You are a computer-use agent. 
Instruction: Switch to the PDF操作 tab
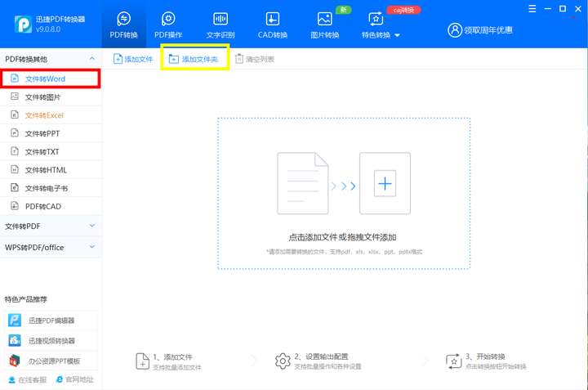(168, 25)
